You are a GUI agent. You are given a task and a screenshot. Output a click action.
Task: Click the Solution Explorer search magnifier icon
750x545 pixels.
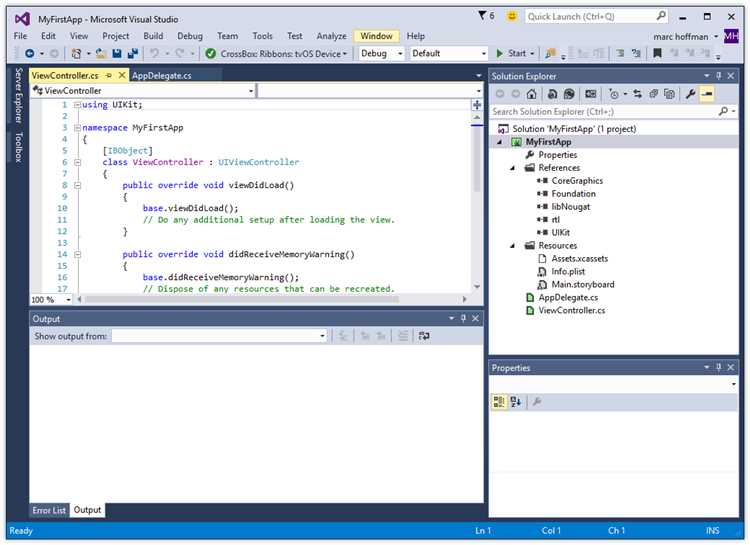click(x=723, y=111)
